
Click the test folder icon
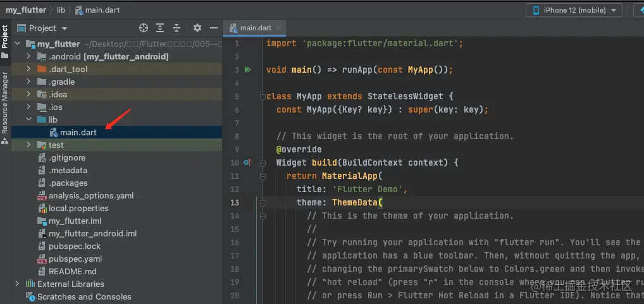click(42, 145)
